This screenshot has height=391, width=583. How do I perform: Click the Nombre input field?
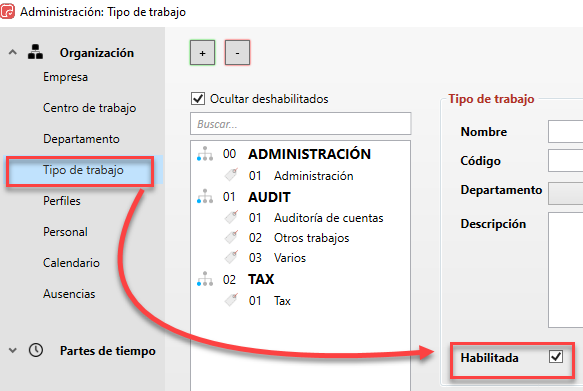pyautogui.click(x=566, y=131)
